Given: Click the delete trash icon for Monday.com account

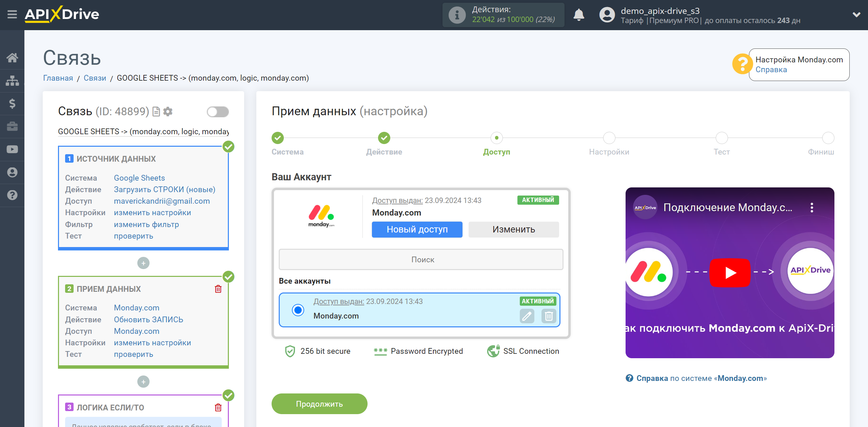Looking at the screenshot, I should pos(549,316).
